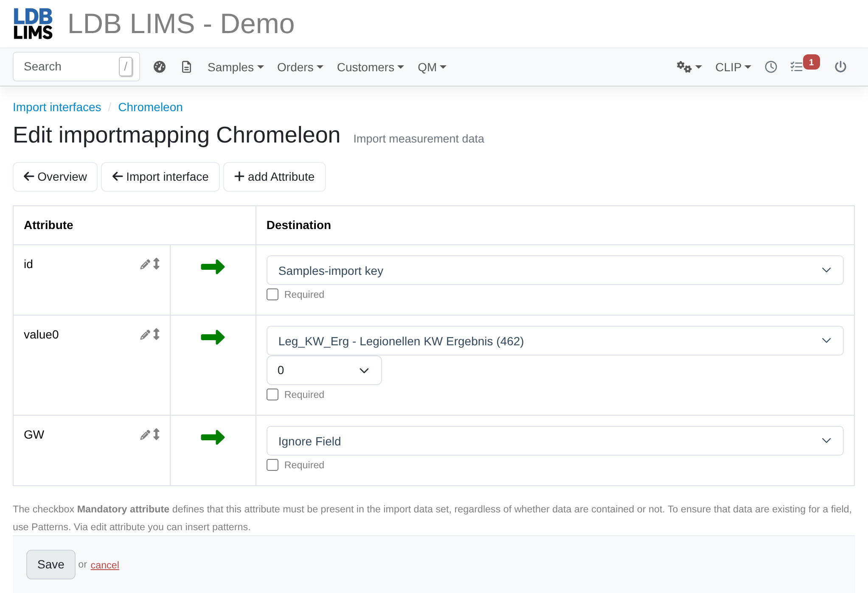Focus the Search field
The height and width of the screenshot is (593, 868).
[76, 67]
